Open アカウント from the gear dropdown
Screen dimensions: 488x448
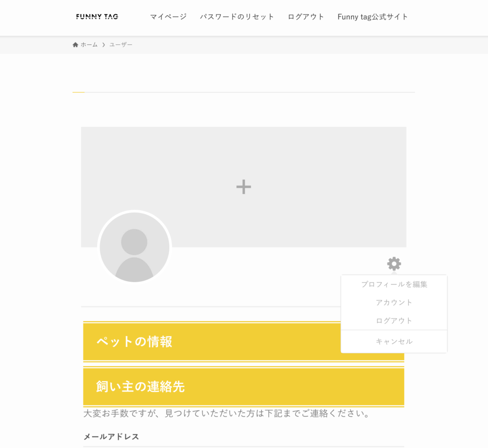[394, 303]
